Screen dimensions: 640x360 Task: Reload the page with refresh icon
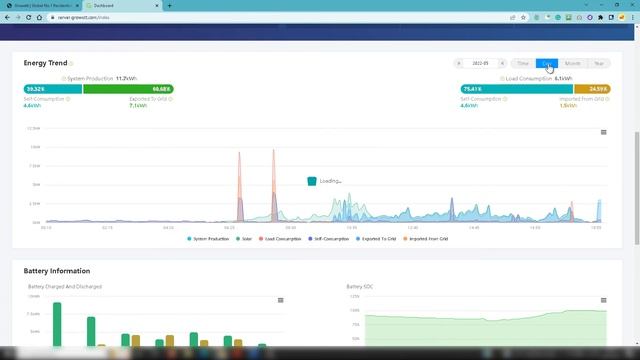(x=29, y=18)
